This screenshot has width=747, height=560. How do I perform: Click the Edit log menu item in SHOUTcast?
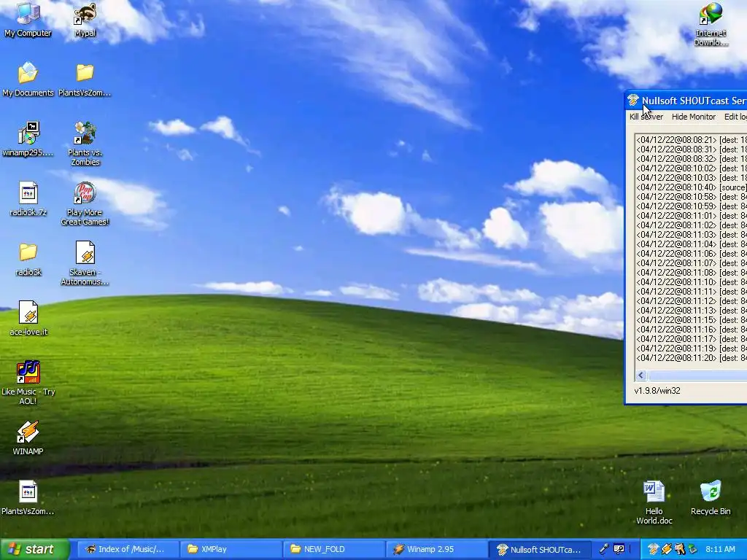(735, 117)
